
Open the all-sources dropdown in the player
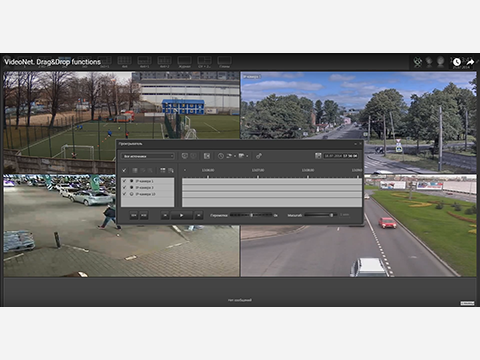[148, 156]
